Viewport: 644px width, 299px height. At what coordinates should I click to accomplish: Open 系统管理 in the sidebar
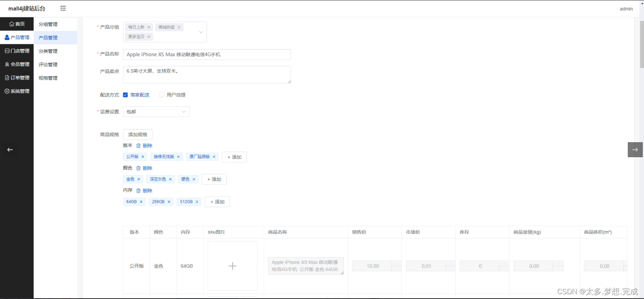click(x=17, y=91)
